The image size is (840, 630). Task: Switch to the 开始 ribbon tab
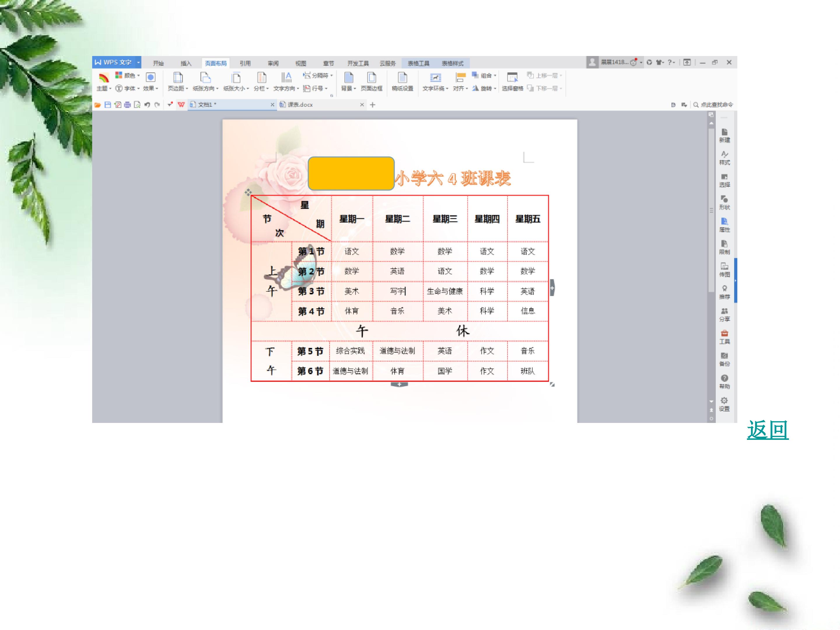(158, 63)
